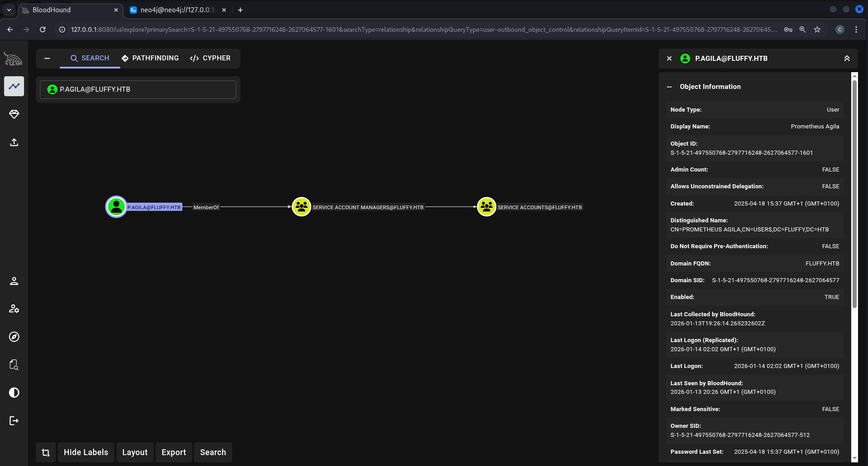868x466 pixels.
Task: Toggle dark mode with the contrast icon
Action: (14, 392)
